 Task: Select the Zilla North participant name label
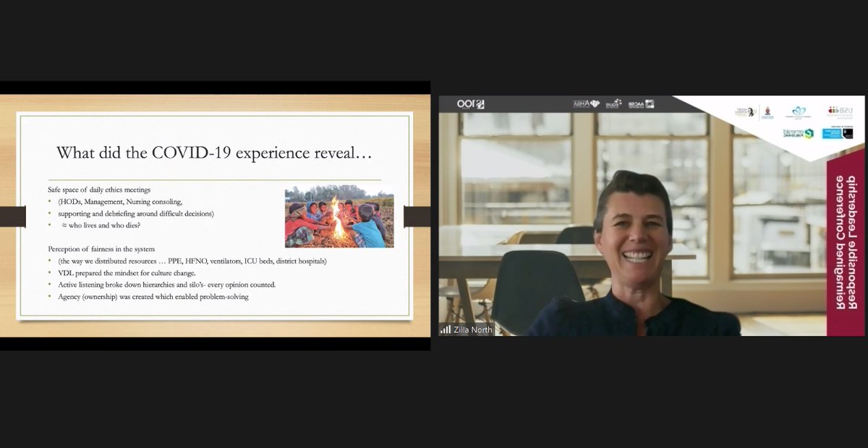[x=473, y=330]
